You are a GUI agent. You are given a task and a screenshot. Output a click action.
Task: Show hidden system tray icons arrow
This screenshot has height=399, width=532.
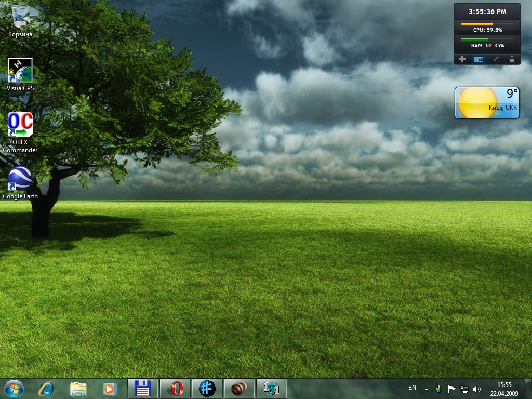pos(427,389)
